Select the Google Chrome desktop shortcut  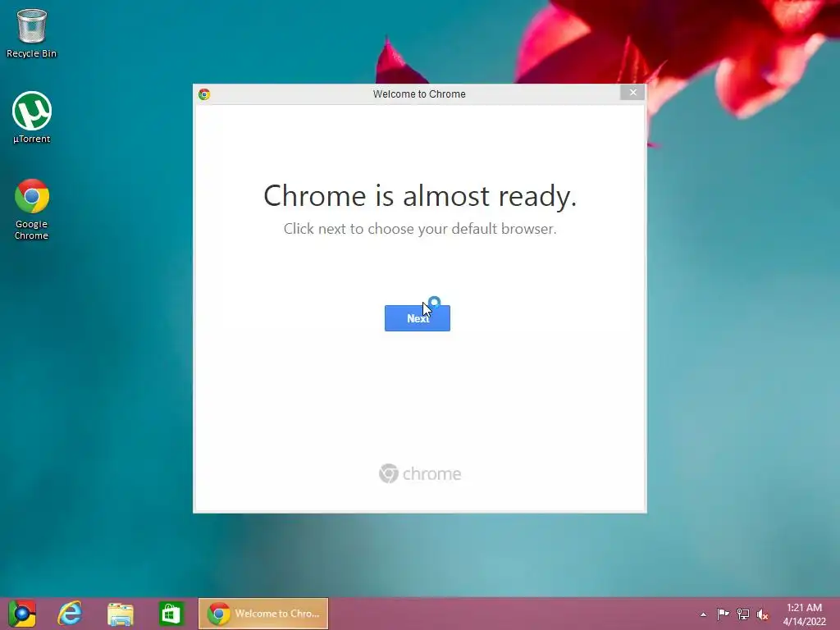[32, 210]
